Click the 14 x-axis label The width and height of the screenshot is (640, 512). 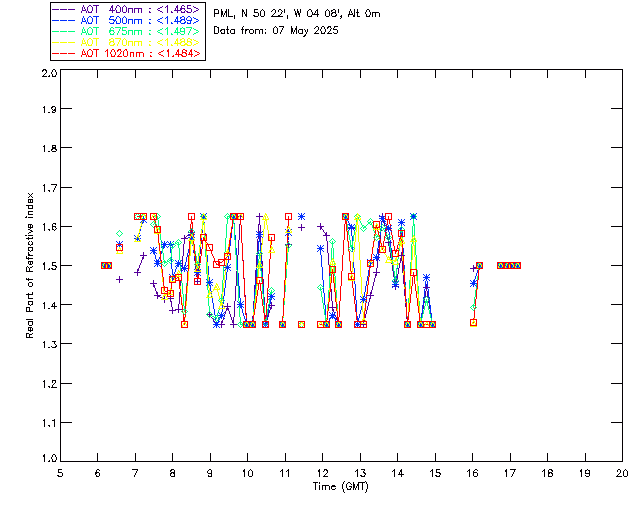click(398, 473)
